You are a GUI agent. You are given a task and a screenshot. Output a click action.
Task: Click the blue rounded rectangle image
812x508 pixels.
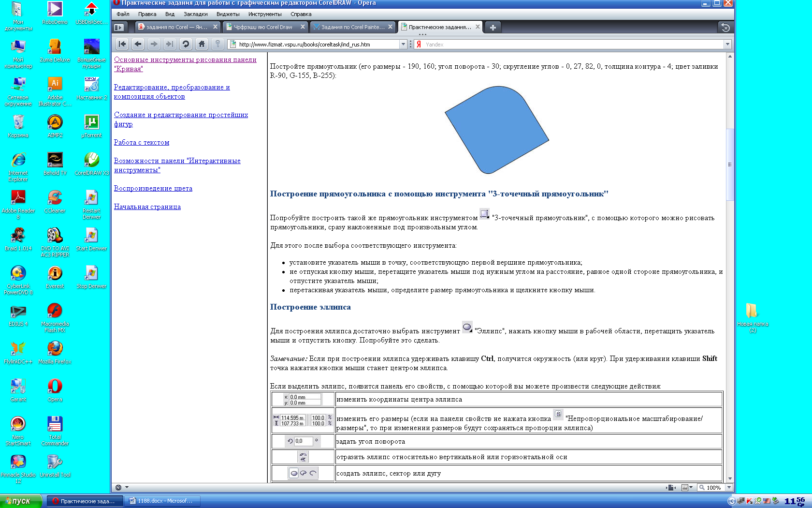[497, 130]
